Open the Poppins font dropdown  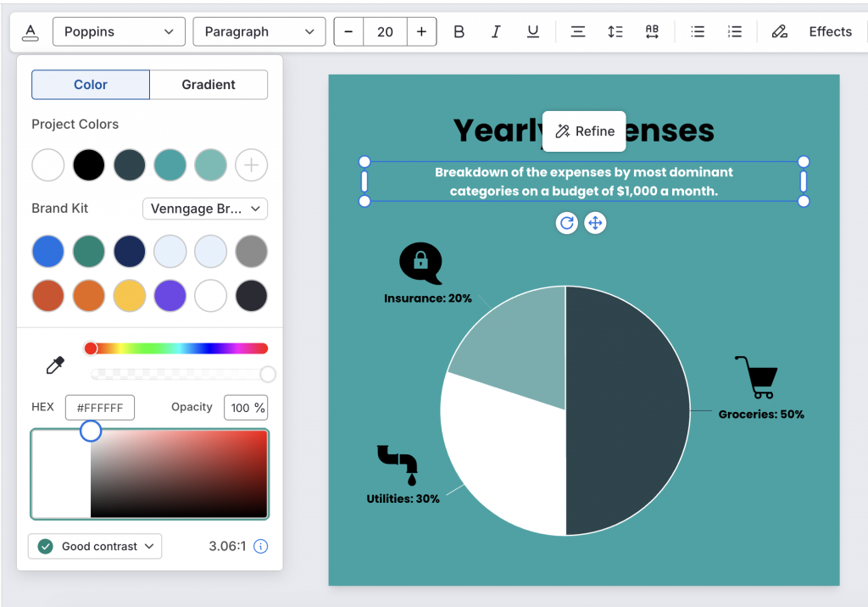119,31
